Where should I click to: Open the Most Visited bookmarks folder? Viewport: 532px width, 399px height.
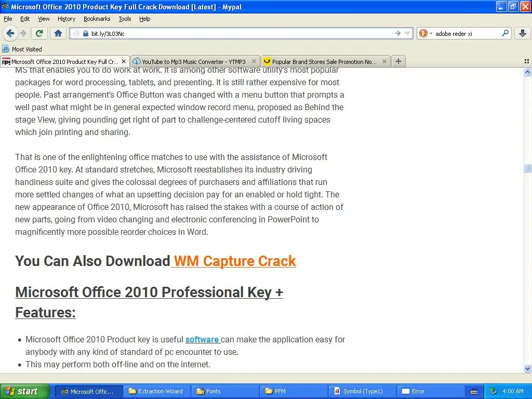[x=22, y=49]
